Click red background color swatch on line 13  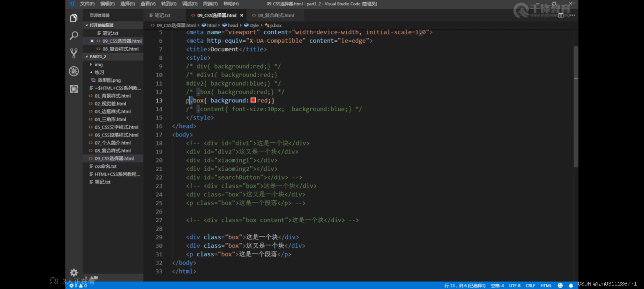pos(253,100)
